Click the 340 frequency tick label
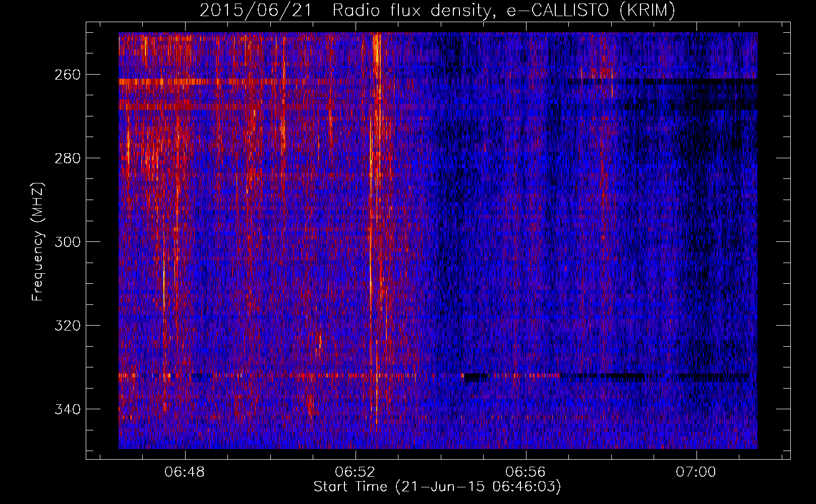Image resolution: width=816 pixels, height=504 pixels. 68,409
